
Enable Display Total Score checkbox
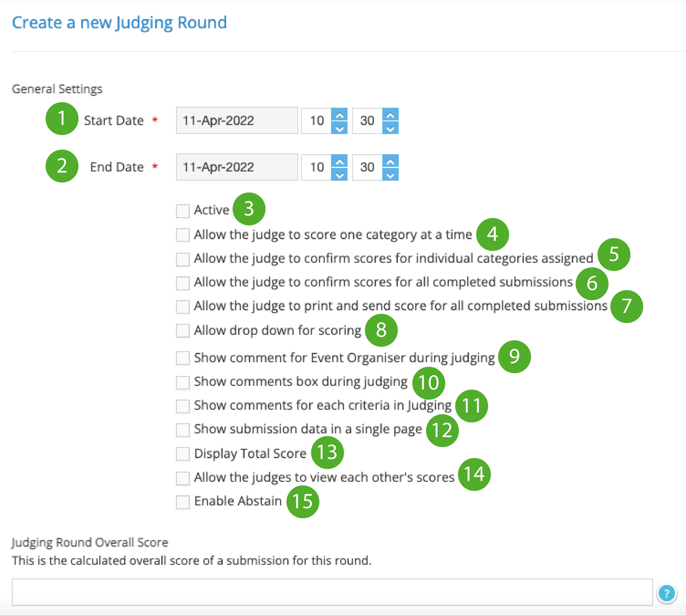tap(183, 454)
